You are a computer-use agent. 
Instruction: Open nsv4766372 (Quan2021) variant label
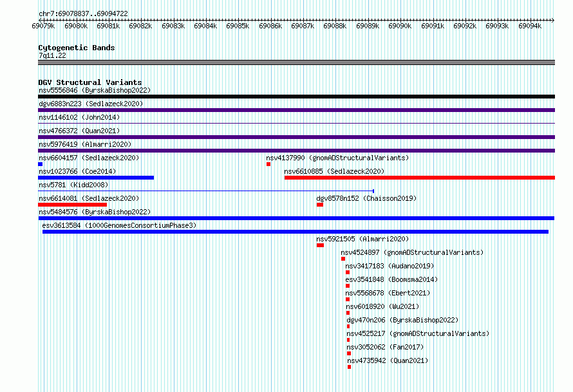(79, 131)
